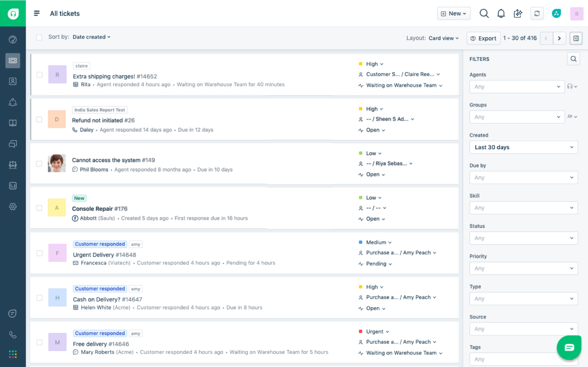
Task: Open the Contacts panel from the sidebar
Action: click(x=13, y=81)
